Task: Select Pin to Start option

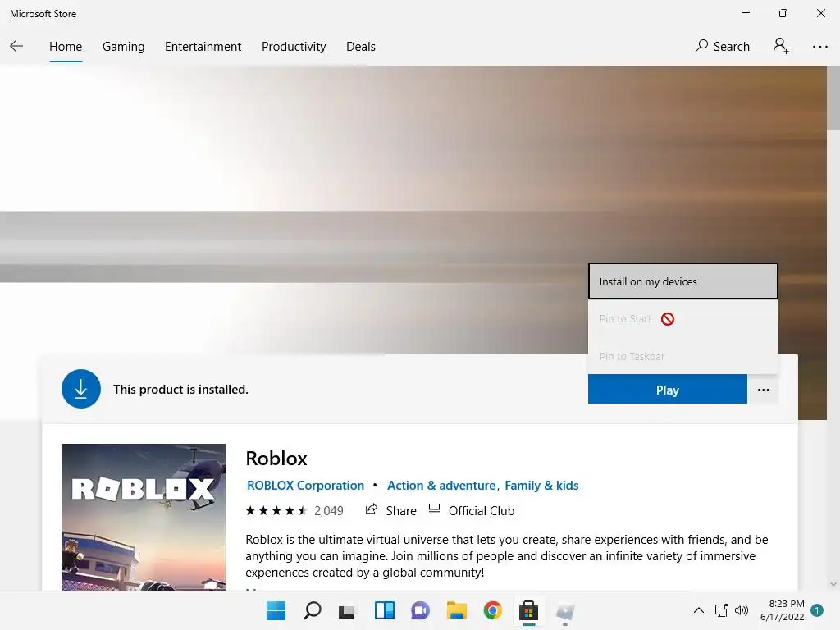Action: point(683,319)
